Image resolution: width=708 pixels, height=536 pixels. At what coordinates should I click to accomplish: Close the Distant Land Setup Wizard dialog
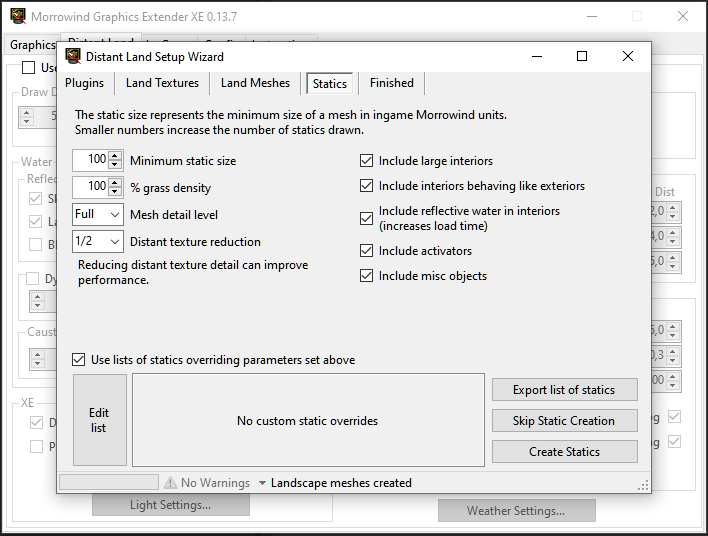(628, 57)
